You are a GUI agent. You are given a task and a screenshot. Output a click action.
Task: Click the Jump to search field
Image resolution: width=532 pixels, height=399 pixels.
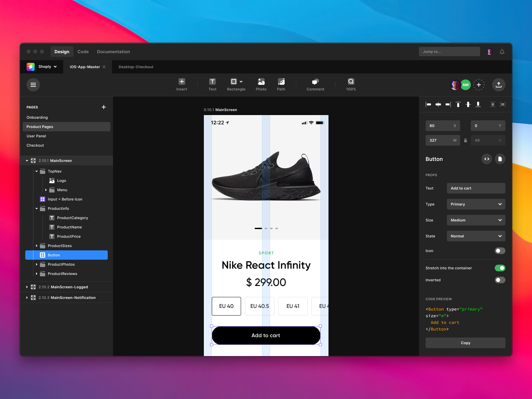pyautogui.click(x=450, y=52)
